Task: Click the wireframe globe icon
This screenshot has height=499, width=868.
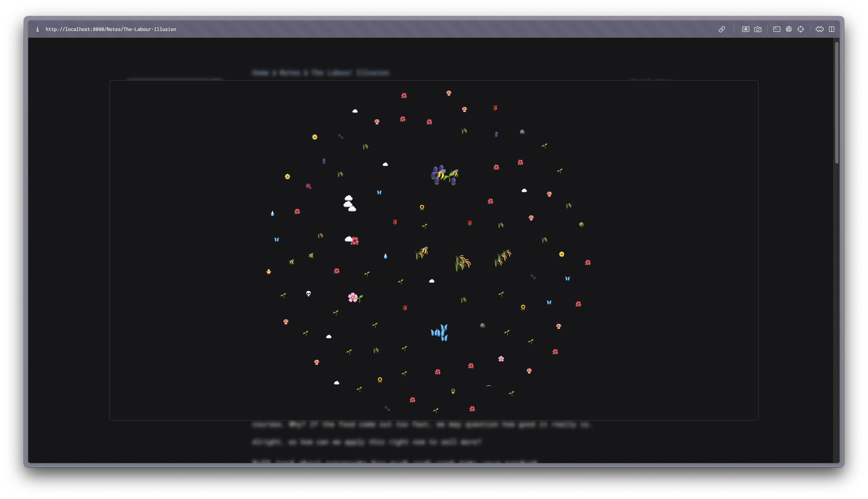Action: [789, 29]
